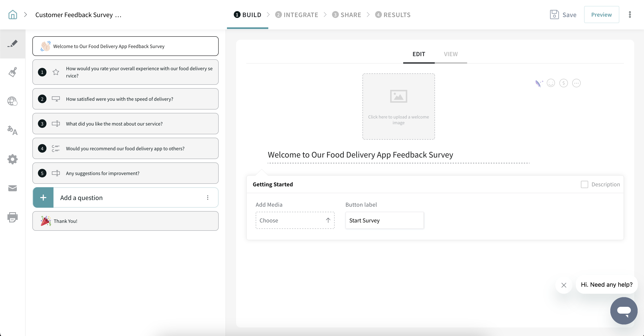Go to the INTEGRATE step

(296, 15)
